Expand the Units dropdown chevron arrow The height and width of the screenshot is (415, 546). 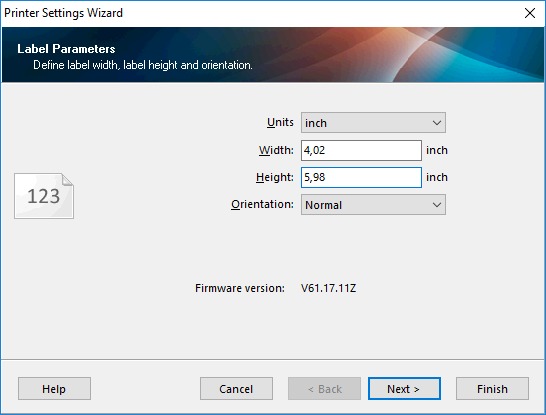437,123
